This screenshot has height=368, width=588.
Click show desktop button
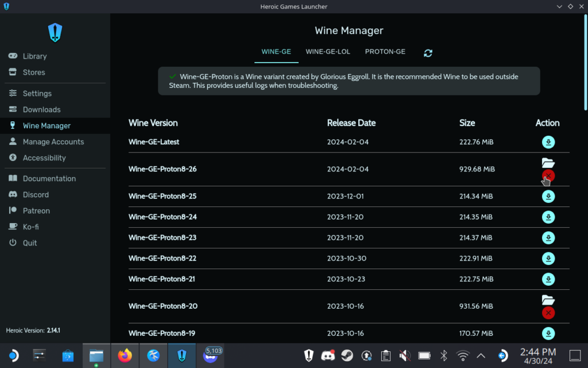tap(575, 355)
